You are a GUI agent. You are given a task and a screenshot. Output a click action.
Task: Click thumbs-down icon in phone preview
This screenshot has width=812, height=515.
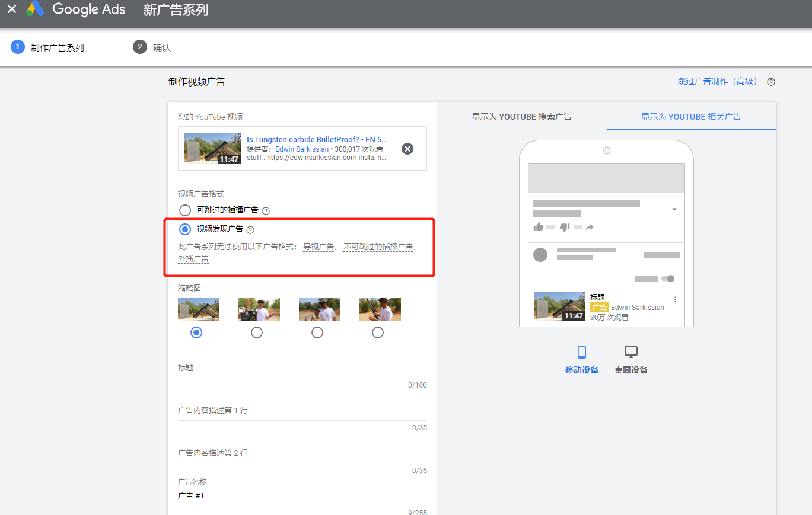coord(565,227)
